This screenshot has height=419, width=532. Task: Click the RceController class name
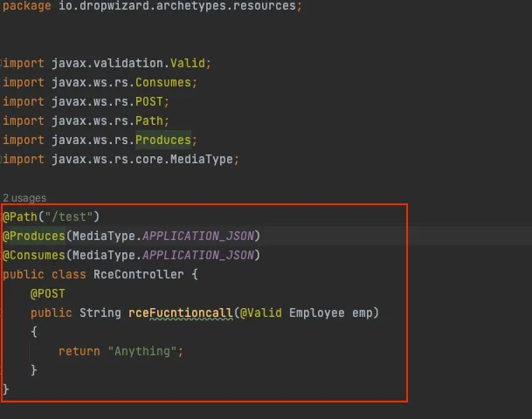click(139, 275)
